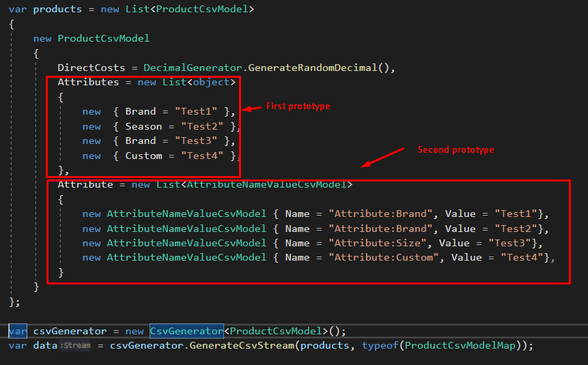The image size is (588, 365).
Task: Select the highlighted 'CsvGenerator' class name
Action: tap(186, 332)
